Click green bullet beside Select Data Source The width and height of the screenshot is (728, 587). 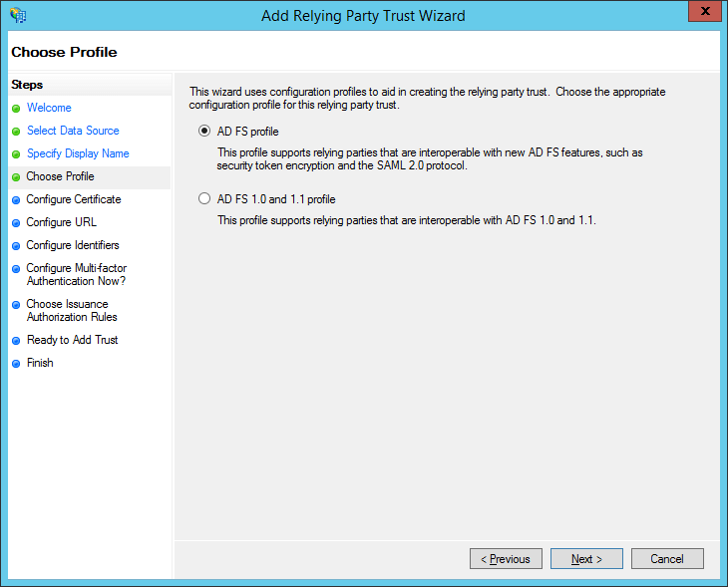coord(16,132)
